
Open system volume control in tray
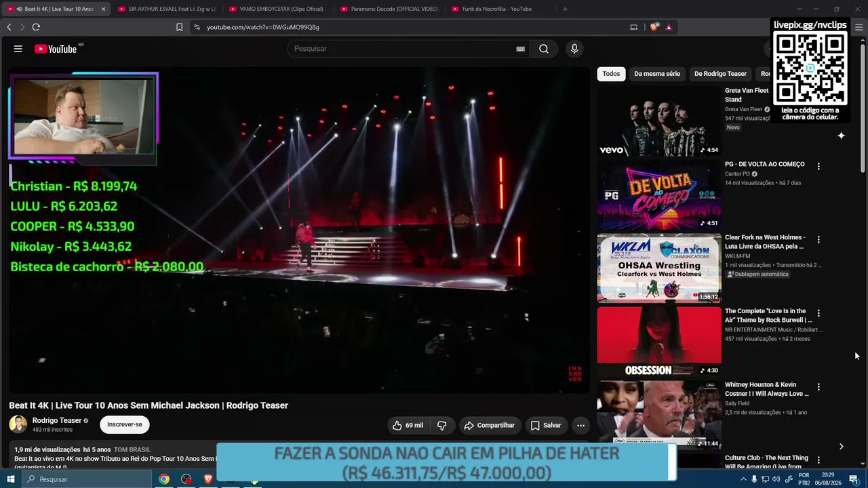pos(776,479)
